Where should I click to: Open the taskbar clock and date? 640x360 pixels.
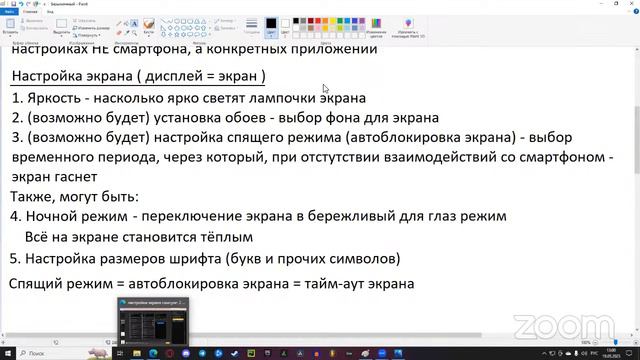[611, 353]
